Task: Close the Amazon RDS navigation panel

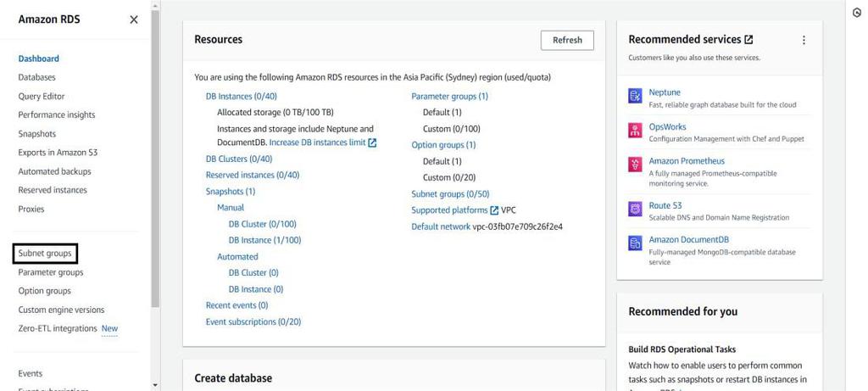Action: [133, 20]
